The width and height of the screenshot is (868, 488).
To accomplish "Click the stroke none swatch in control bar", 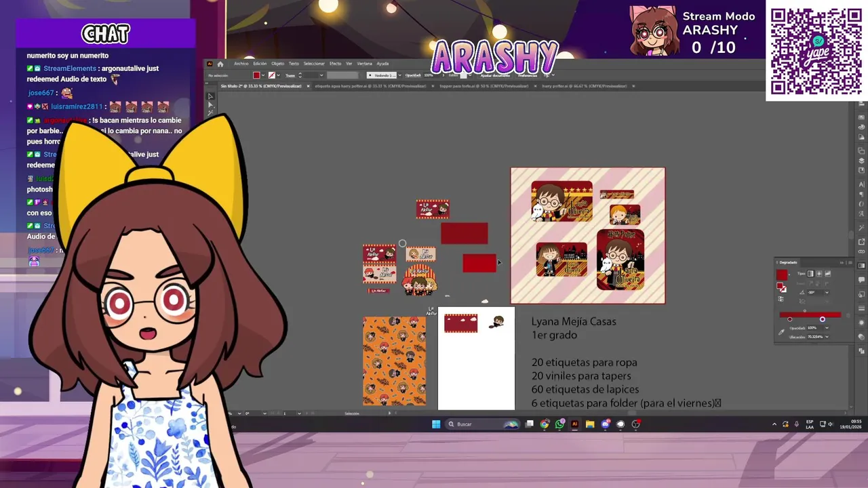I will (271, 75).
